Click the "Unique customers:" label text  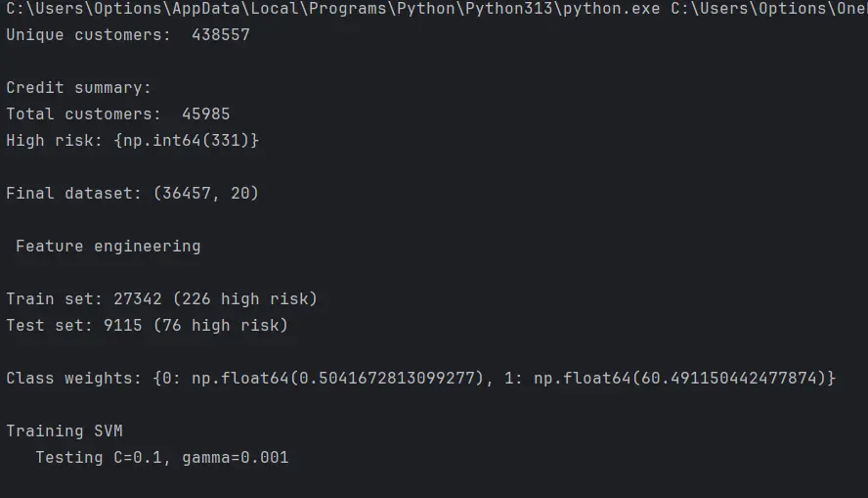84,35
